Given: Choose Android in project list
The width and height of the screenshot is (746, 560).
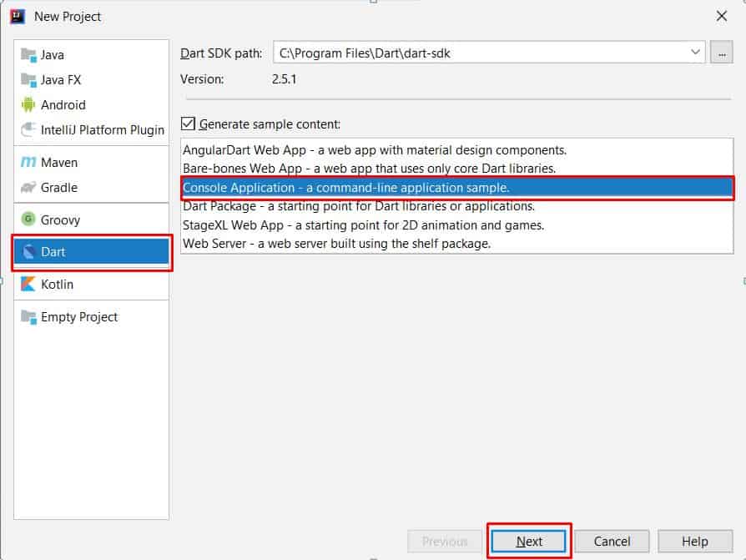Looking at the screenshot, I should click(x=91, y=104).
